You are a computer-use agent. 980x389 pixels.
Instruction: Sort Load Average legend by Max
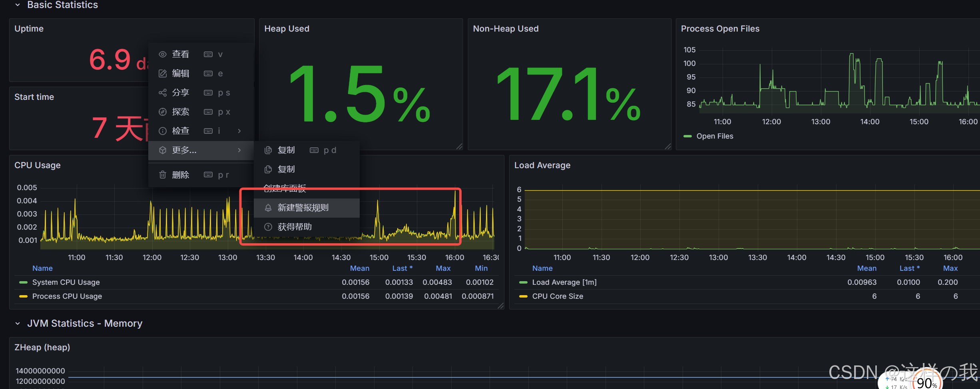coord(950,268)
